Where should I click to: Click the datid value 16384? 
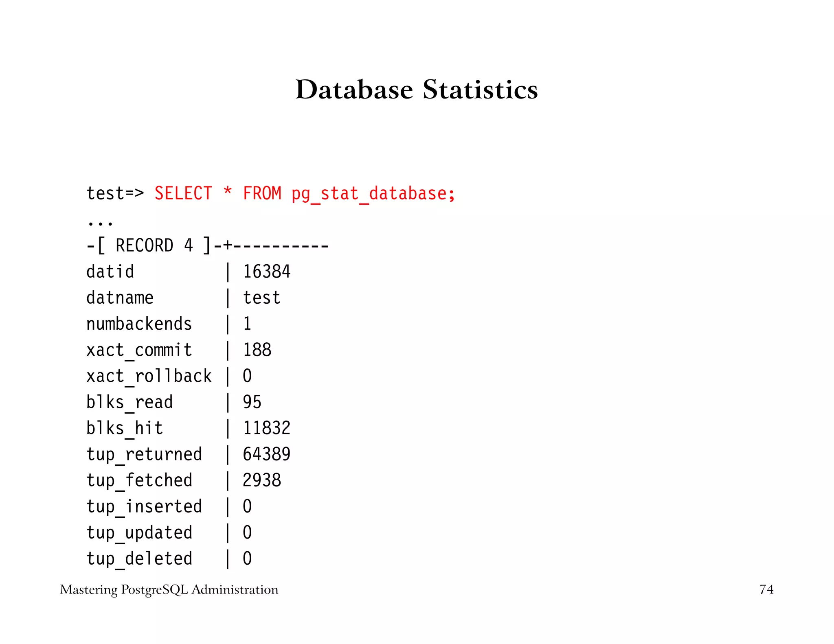pyautogui.click(x=266, y=272)
